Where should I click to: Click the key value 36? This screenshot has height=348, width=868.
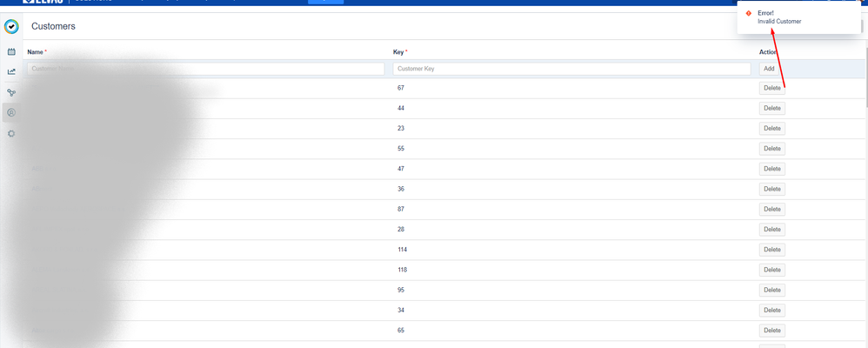tap(401, 189)
